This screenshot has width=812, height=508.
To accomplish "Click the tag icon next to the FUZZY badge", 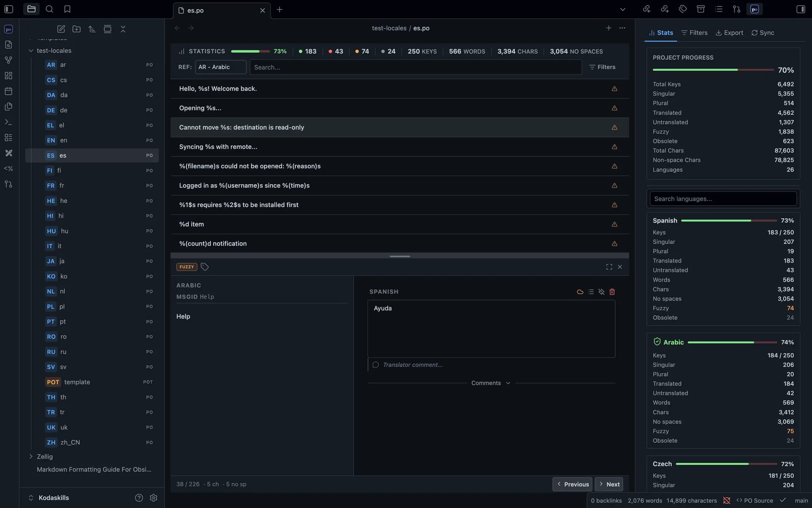I will click(205, 267).
